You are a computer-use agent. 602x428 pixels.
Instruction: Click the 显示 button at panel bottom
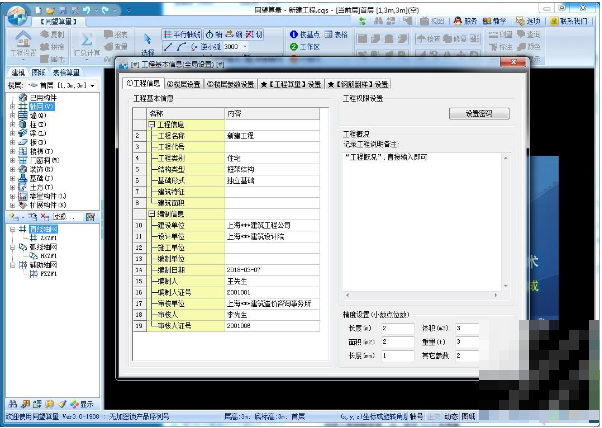[84, 404]
